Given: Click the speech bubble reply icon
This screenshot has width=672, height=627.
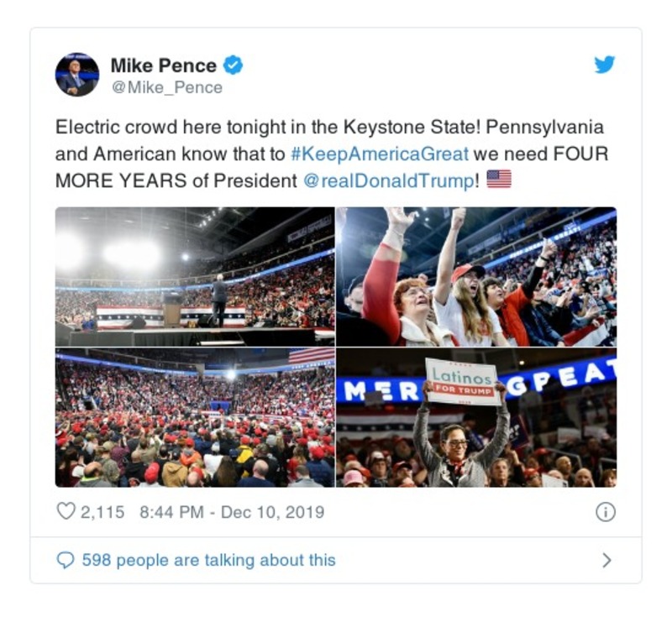Looking at the screenshot, I should (x=65, y=560).
